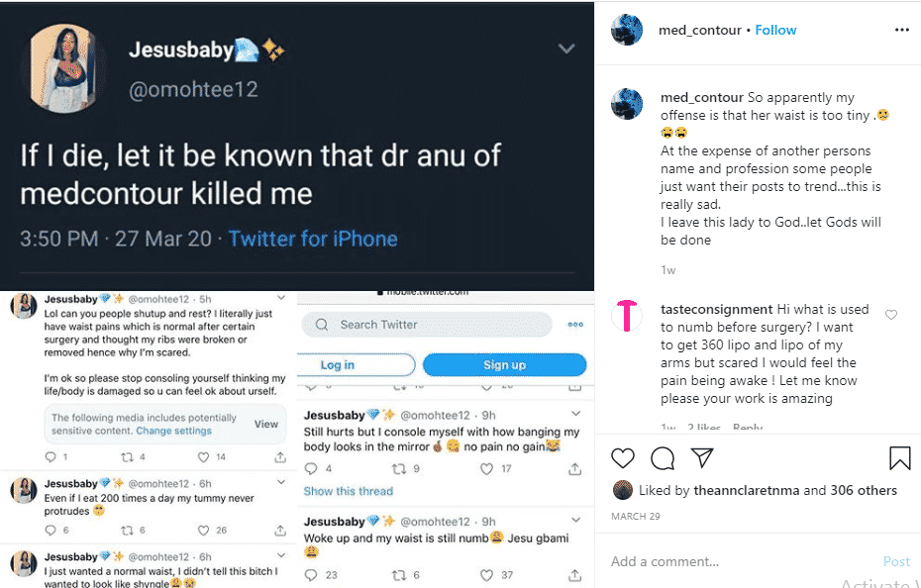Open med_contour profile from header username

click(699, 30)
